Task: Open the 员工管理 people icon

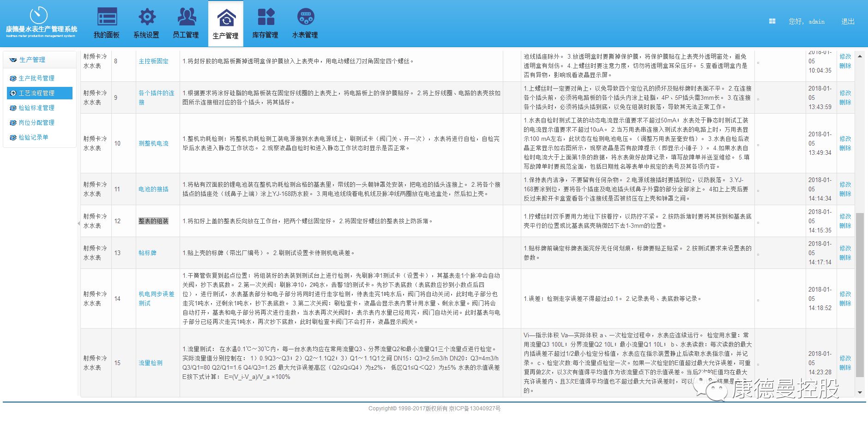Action: click(x=187, y=17)
